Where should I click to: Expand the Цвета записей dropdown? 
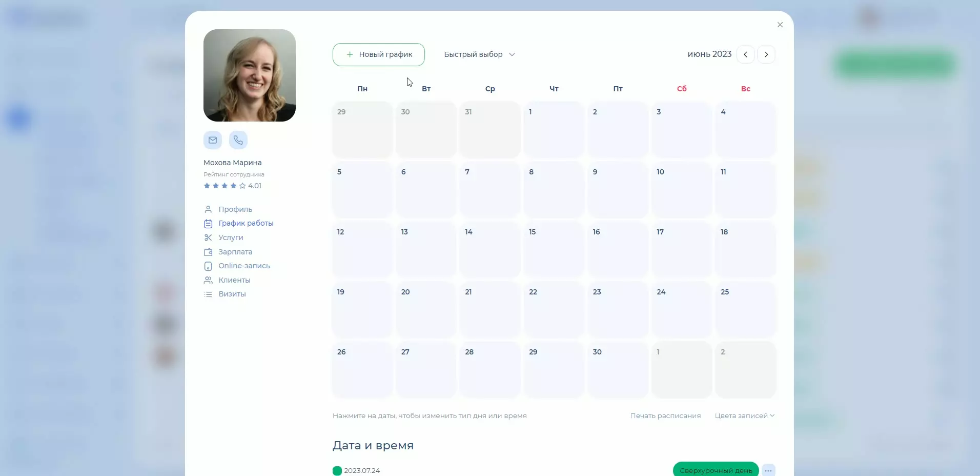pyautogui.click(x=744, y=415)
